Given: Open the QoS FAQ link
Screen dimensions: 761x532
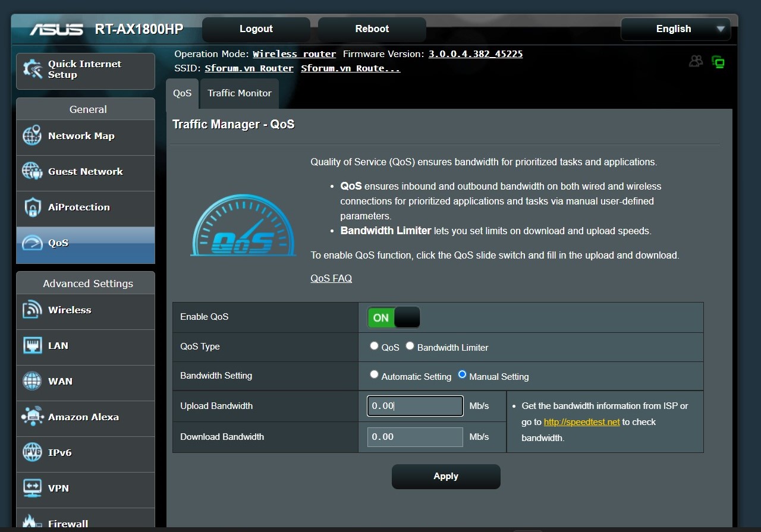Looking at the screenshot, I should pos(331,278).
